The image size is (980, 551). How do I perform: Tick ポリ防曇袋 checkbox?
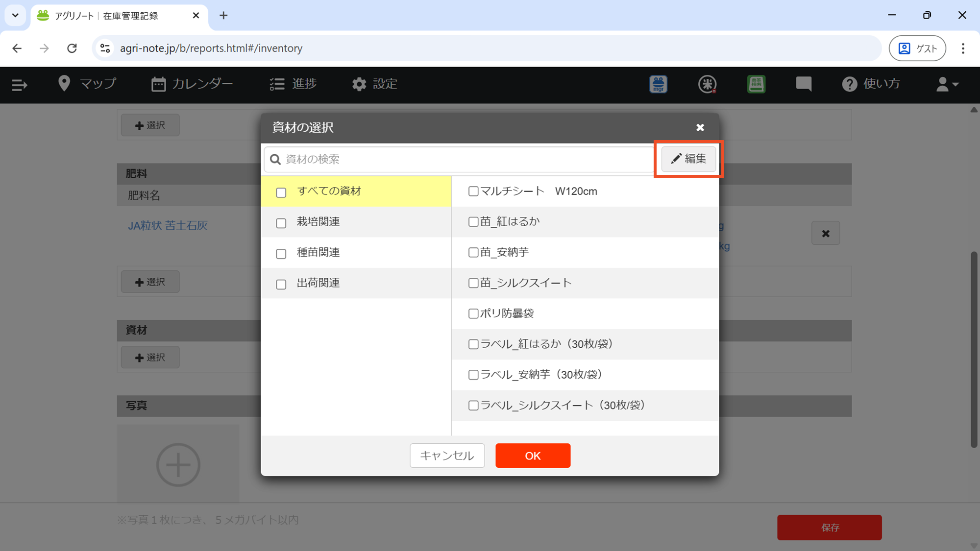coord(473,313)
